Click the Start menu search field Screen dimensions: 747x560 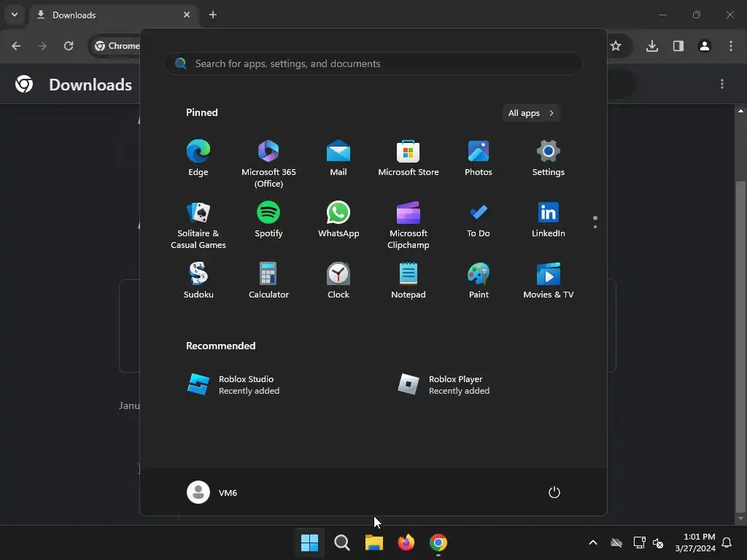point(373,63)
